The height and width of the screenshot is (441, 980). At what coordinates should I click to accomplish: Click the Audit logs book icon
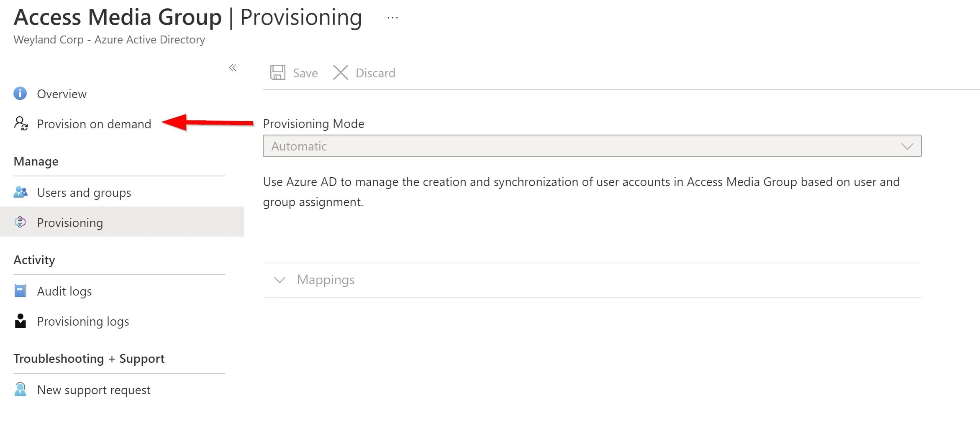[x=20, y=291]
